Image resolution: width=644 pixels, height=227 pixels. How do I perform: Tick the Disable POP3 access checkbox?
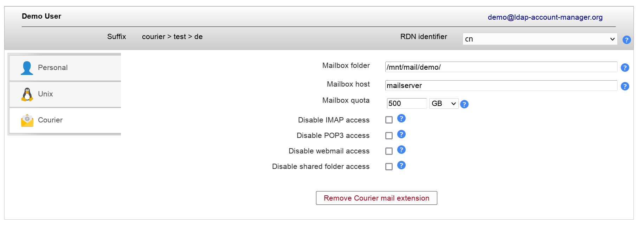[x=389, y=135]
